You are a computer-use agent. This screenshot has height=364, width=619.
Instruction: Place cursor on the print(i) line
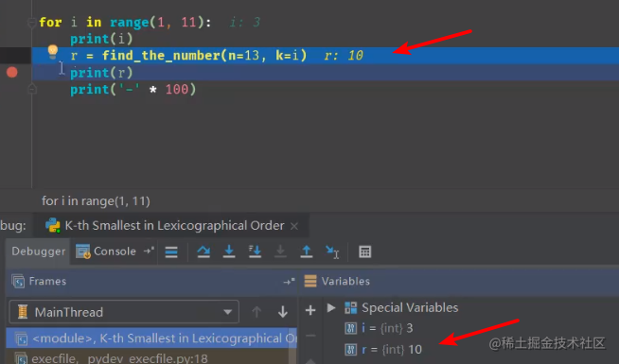click(101, 39)
